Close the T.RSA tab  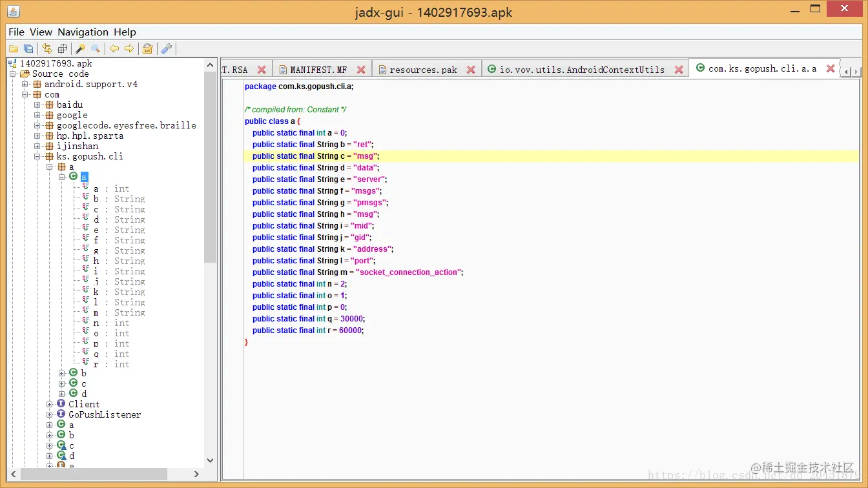262,70
